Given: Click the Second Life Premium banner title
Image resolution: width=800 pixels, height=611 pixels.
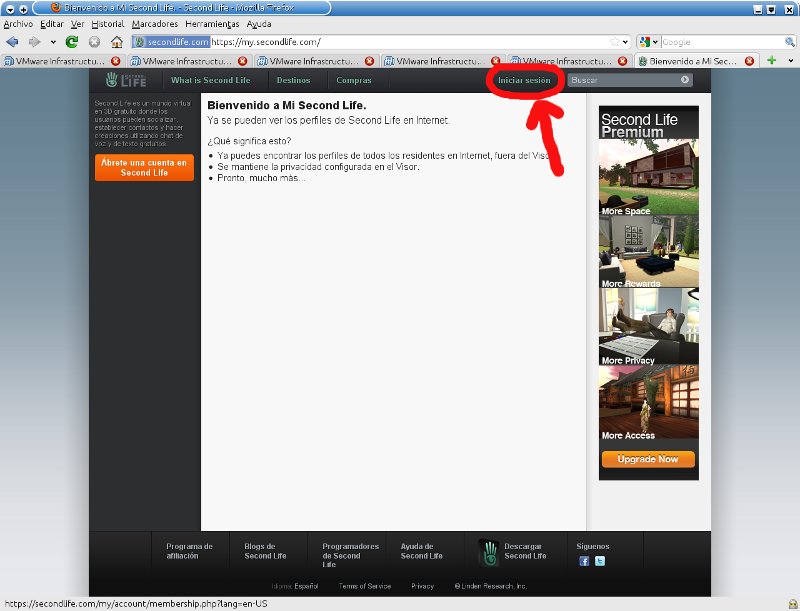Looking at the screenshot, I should tap(639, 125).
